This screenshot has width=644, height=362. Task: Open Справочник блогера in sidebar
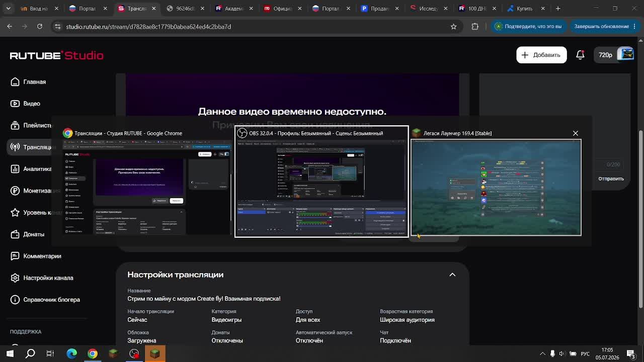(45, 300)
